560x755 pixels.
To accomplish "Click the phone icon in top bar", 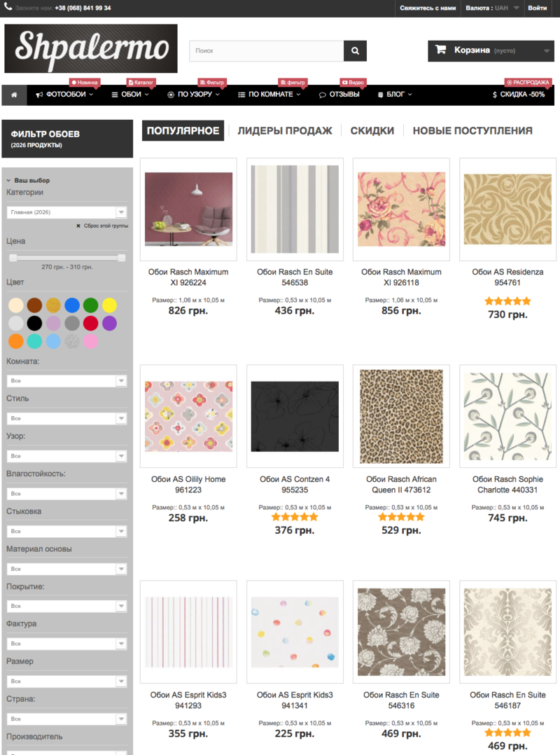I will (7, 8).
